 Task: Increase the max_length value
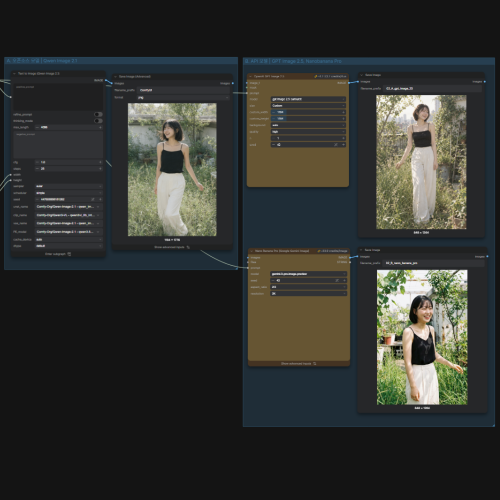pos(100,127)
